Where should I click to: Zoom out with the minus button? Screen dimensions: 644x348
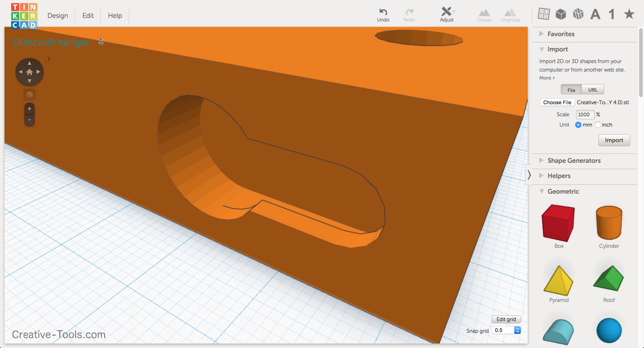(x=29, y=120)
